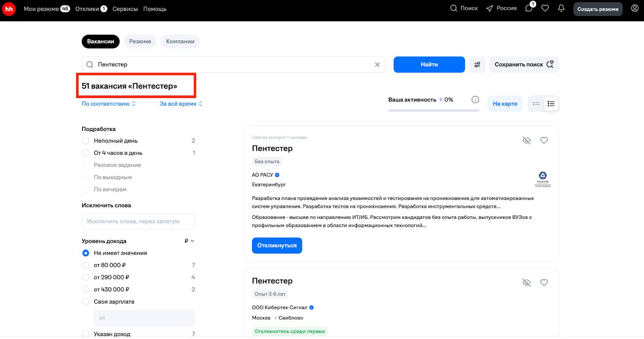Screen dimensions: 644x339
Task: Expand the По соответствию sorting dropdown
Action: pos(109,104)
